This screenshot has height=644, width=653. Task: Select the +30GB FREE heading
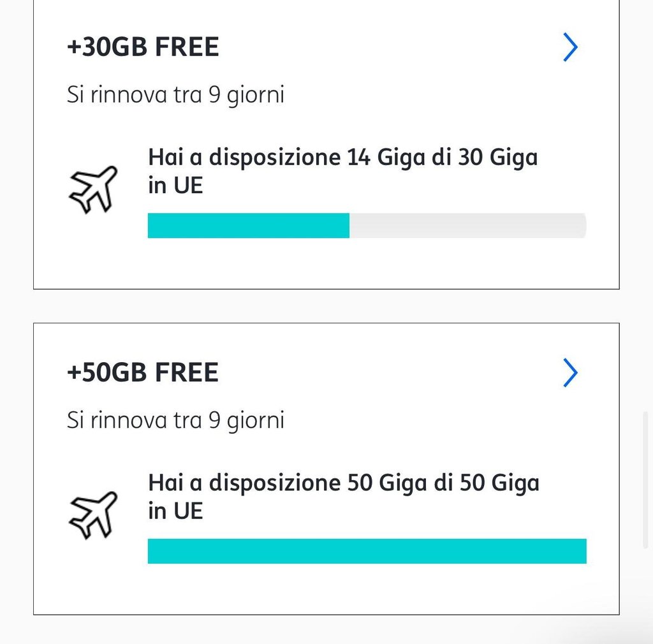(143, 48)
